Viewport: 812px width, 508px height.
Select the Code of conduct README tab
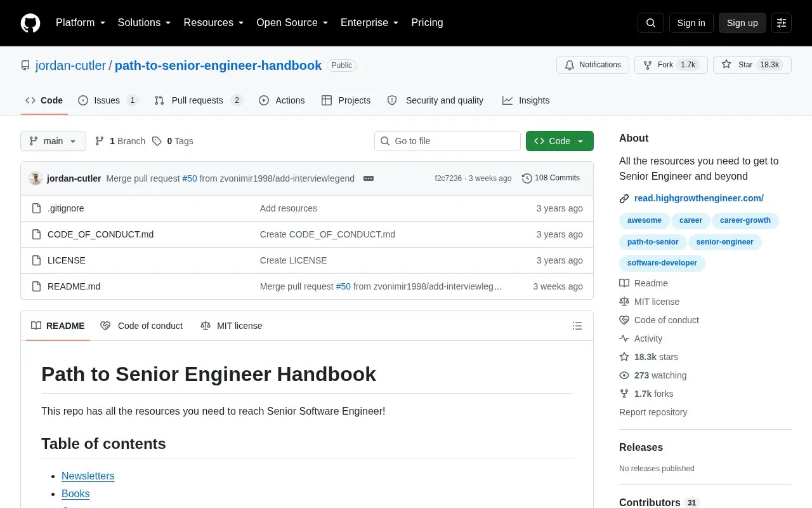(141, 326)
